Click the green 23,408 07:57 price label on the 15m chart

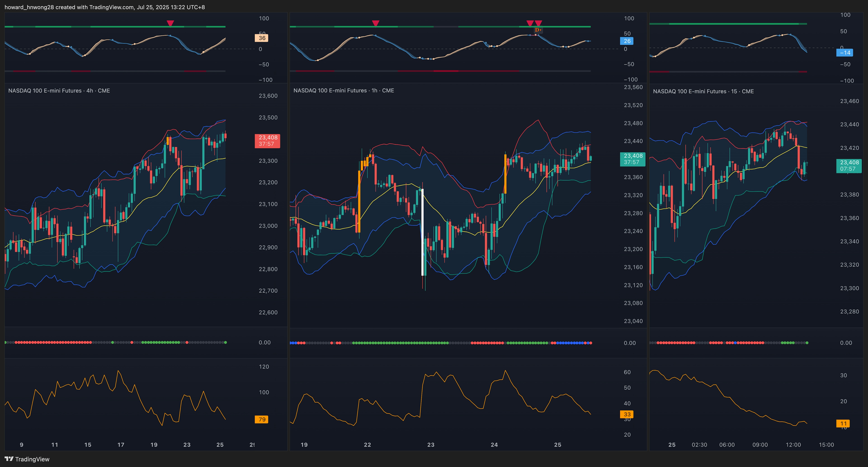coord(849,166)
